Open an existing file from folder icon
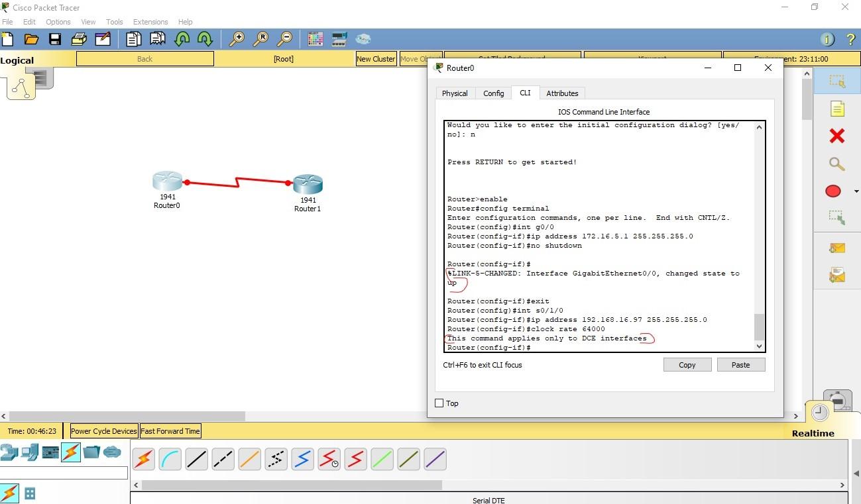861x504 pixels. (x=31, y=39)
